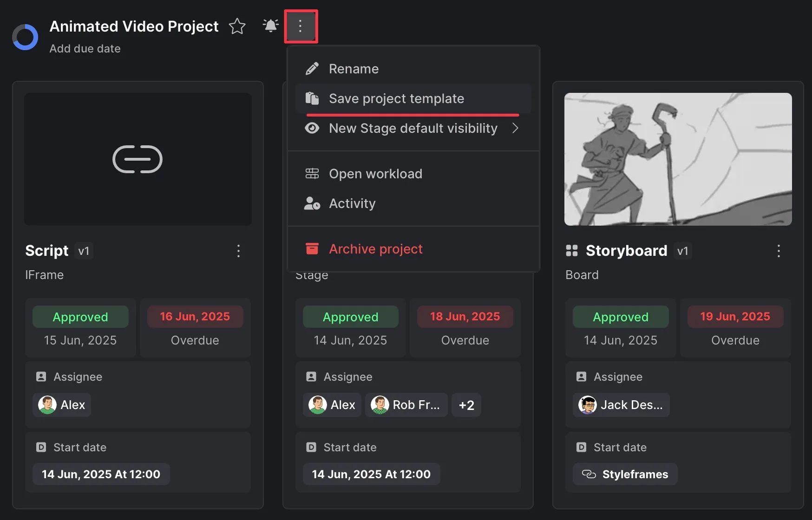This screenshot has height=520, width=812.
Task: Click the Add due date link
Action: tap(85, 48)
